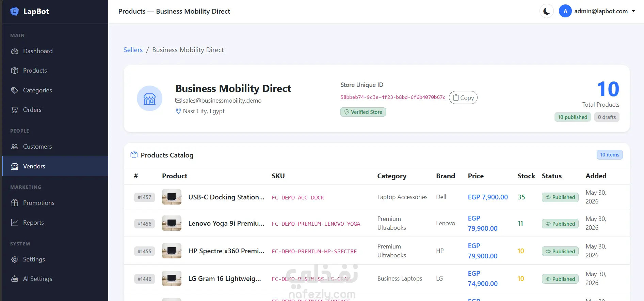Click the store ID code text
644x301 pixels.
(x=393, y=97)
